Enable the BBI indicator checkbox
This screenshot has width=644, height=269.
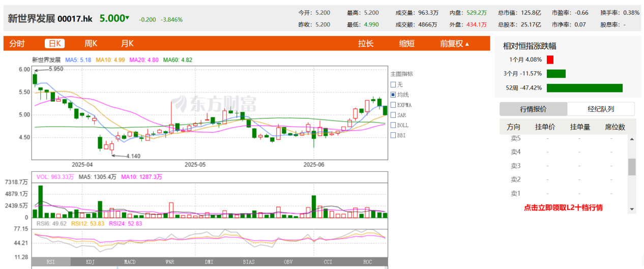click(x=393, y=135)
